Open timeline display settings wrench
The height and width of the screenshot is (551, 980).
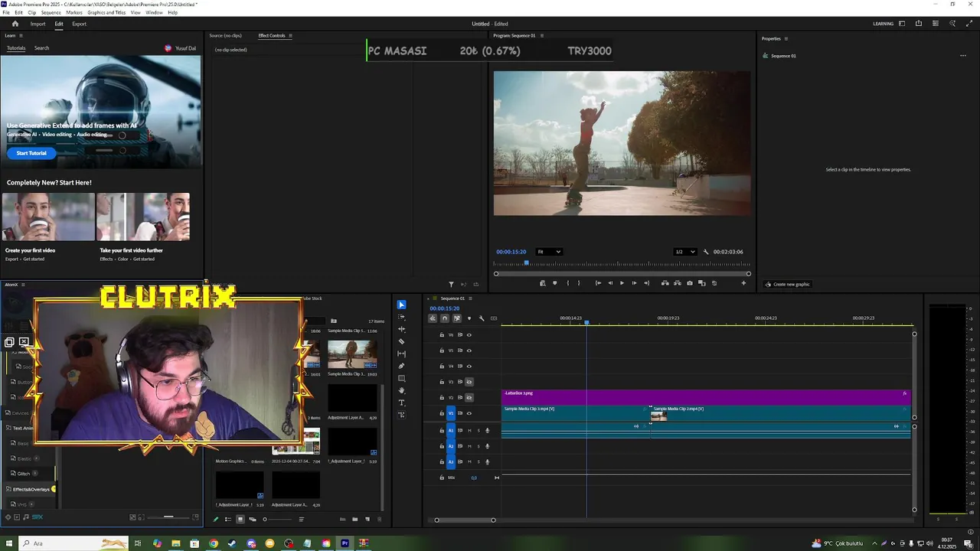click(481, 318)
